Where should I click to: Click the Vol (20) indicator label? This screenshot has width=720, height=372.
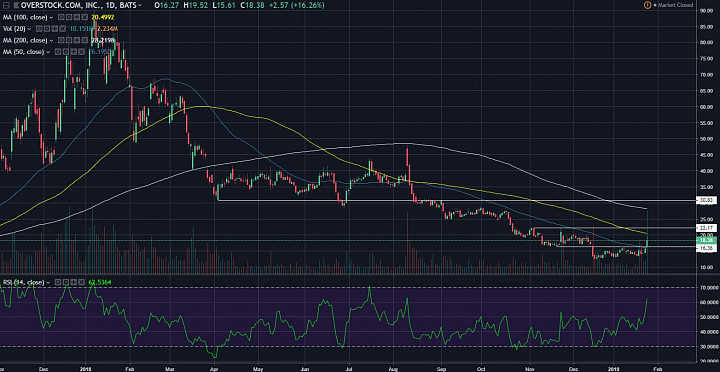pos(14,28)
